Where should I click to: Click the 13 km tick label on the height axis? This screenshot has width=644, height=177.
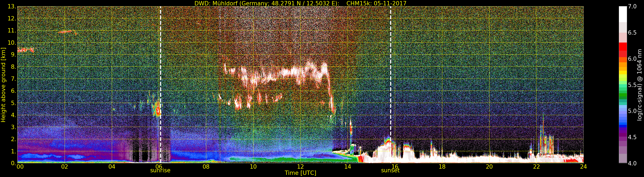coord(12,6)
